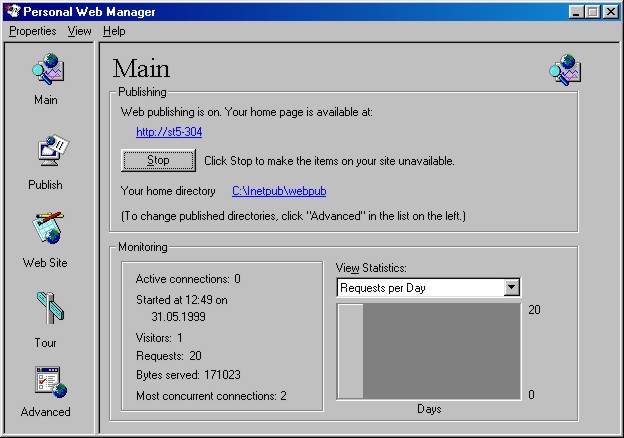The width and height of the screenshot is (624, 438).
Task: Click the globe magnifier icon beside Main heading
Action: pos(565,70)
